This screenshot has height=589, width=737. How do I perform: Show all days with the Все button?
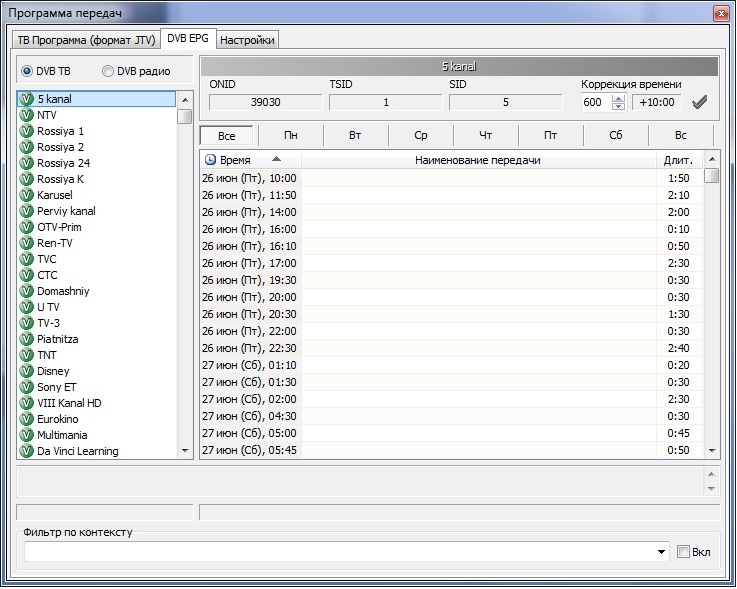[x=227, y=135]
